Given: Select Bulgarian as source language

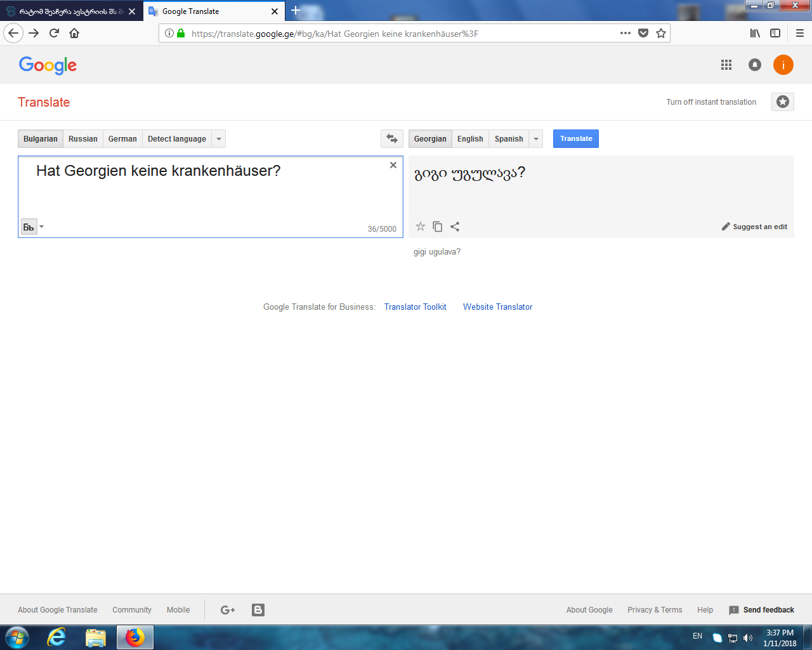Looking at the screenshot, I should (41, 138).
